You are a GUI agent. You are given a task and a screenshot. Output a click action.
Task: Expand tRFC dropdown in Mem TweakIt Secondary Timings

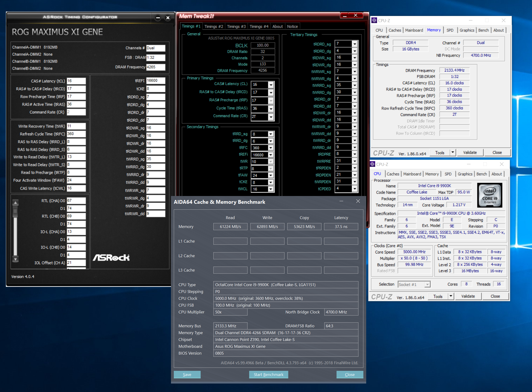[271, 148]
